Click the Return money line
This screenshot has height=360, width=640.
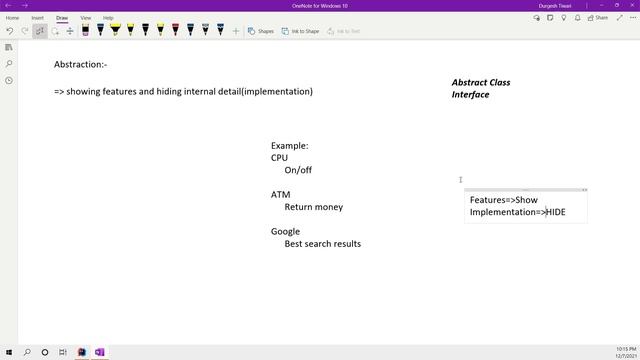313,207
